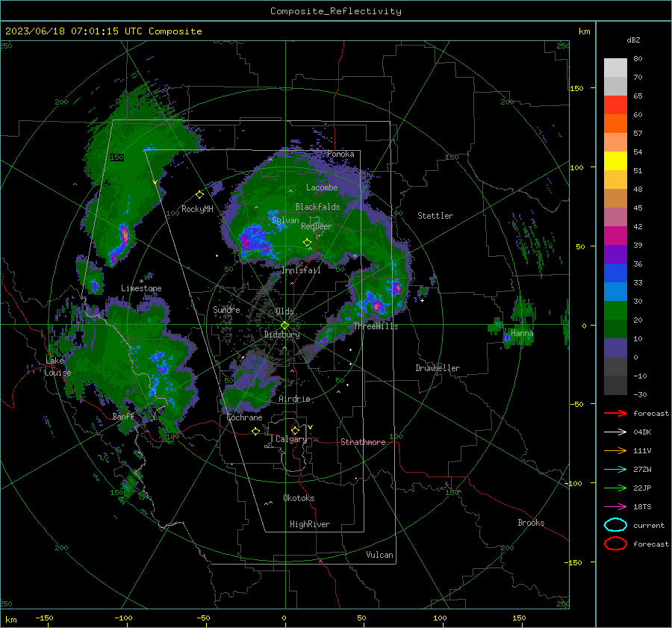Viewport: 672px width, 628px height.
Task: Click the Hanna label
Action: coord(522,333)
